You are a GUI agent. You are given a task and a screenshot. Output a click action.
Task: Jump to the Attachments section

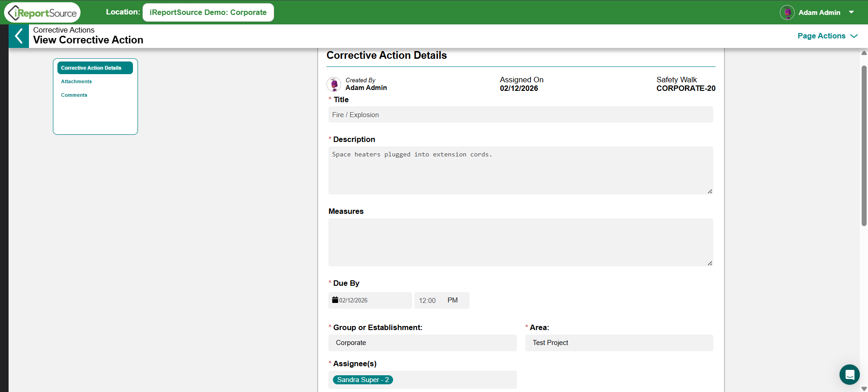[76, 81]
